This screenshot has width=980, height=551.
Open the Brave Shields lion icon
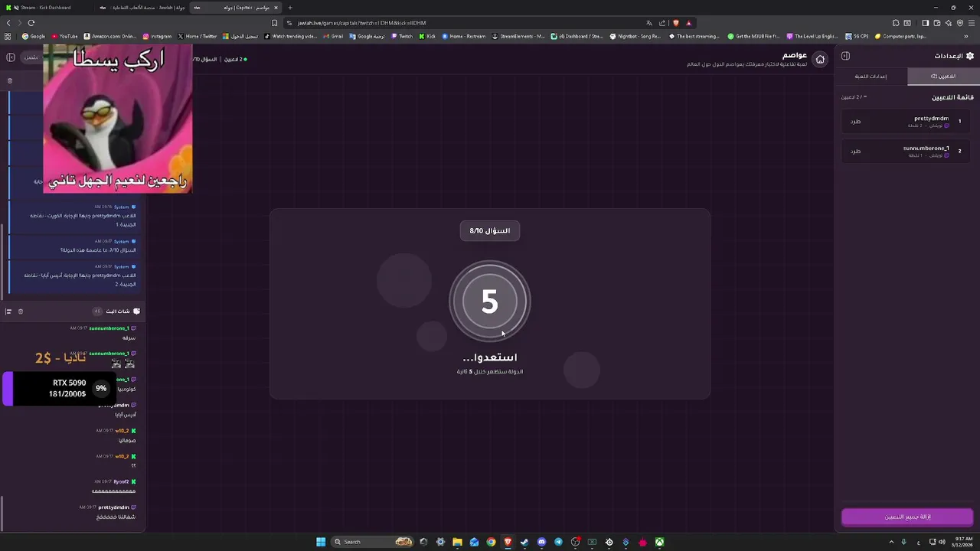(x=675, y=23)
